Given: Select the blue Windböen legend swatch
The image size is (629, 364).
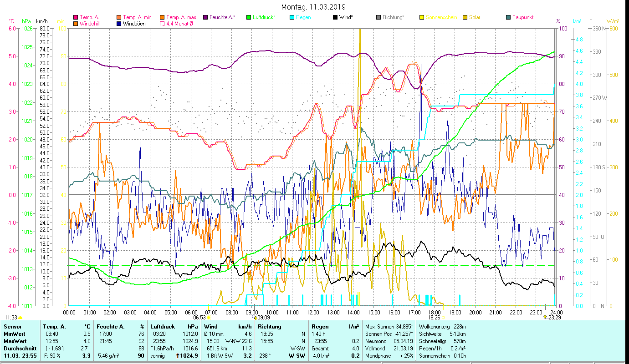Looking at the screenshot, I should 119,24.
